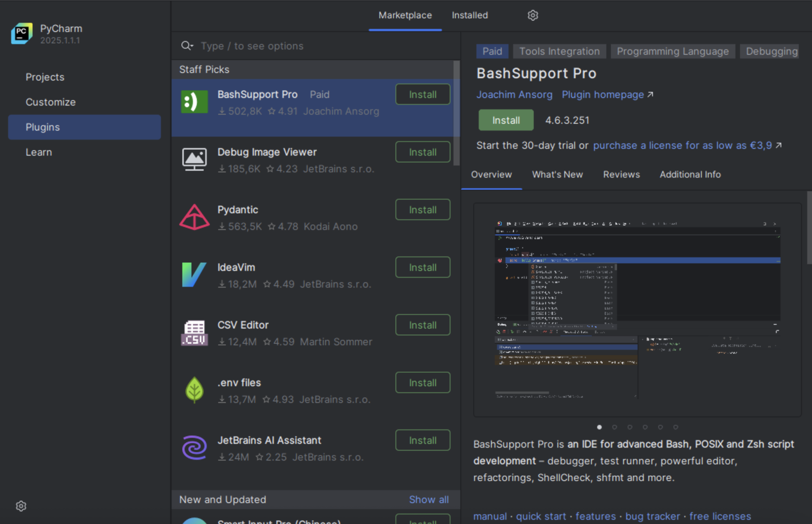The width and height of the screenshot is (812, 524).
Task: Select the .env files plugin title
Action: tap(239, 383)
